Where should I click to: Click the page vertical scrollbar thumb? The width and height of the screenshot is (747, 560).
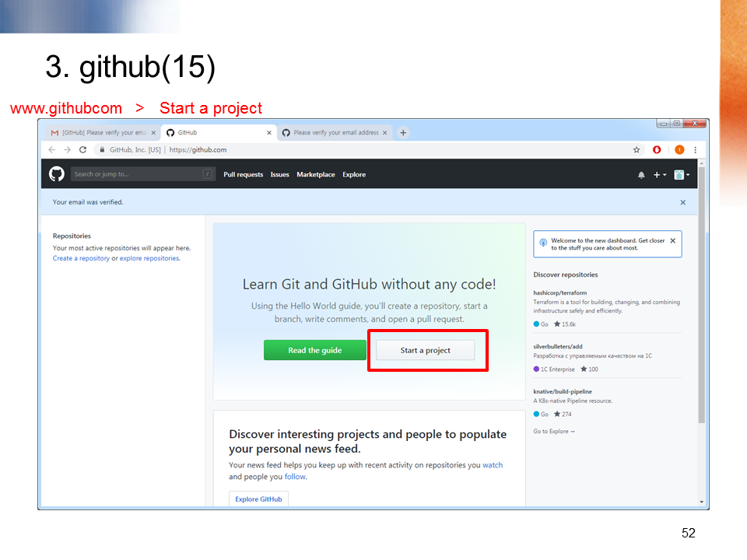[x=701, y=296]
